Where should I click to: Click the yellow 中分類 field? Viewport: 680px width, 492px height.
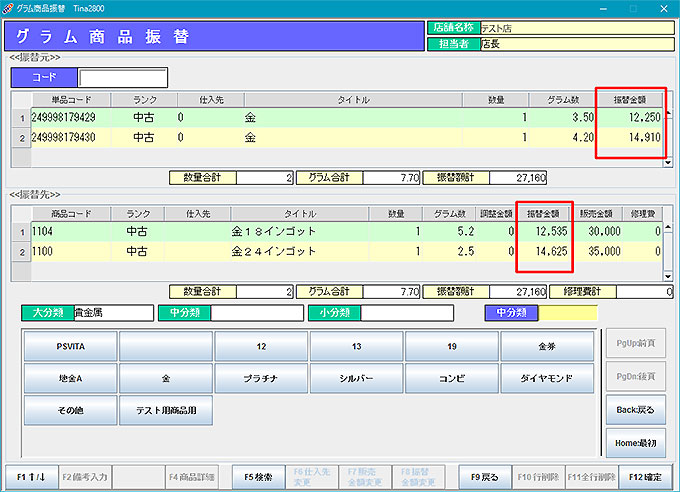coord(568,313)
